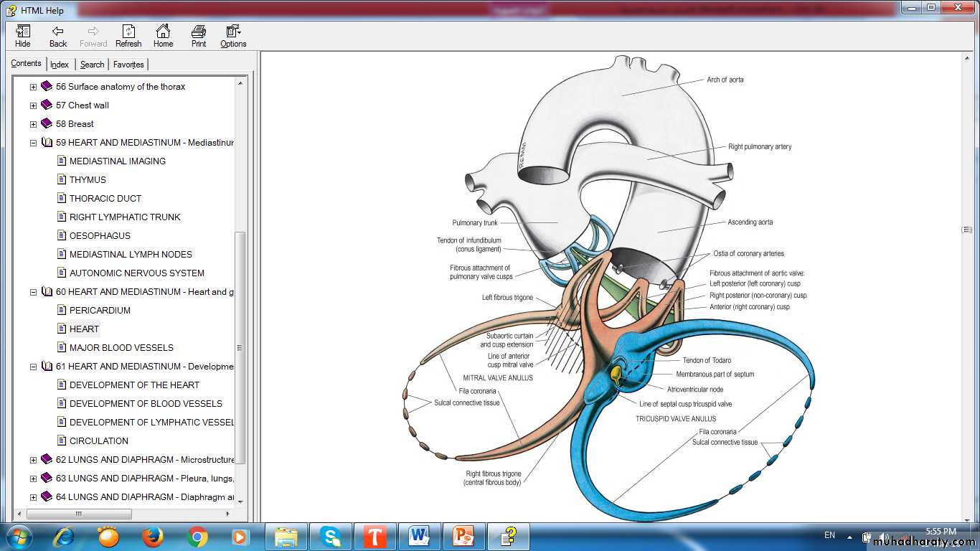Open Skype from the taskbar
This screenshot has height=551, width=980.
pyautogui.click(x=330, y=536)
